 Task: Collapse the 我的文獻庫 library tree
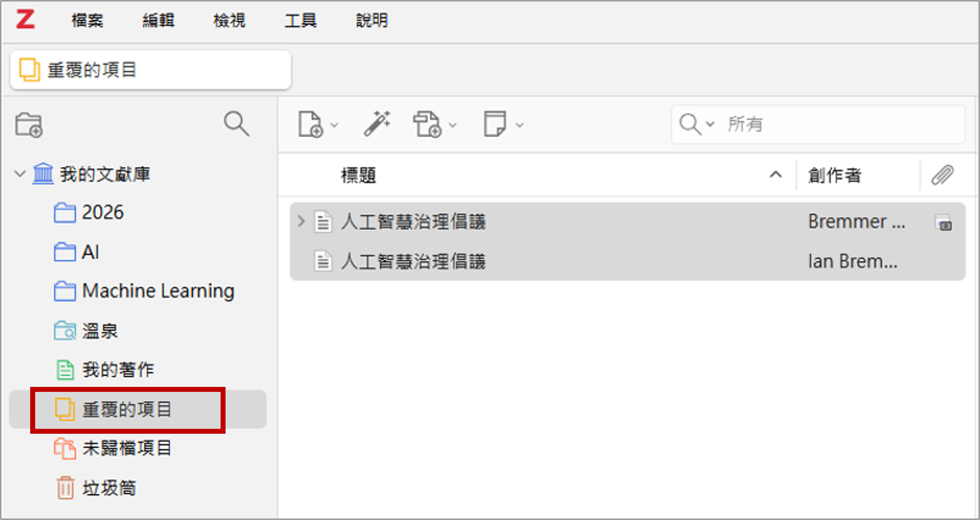click(x=20, y=174)
